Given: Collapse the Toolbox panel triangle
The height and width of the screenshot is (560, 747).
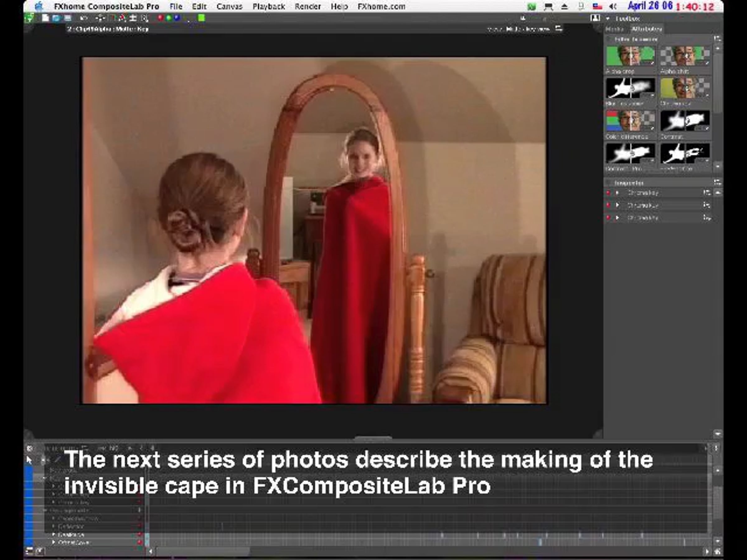Looking at the screenshot, I should click(608, 19).
